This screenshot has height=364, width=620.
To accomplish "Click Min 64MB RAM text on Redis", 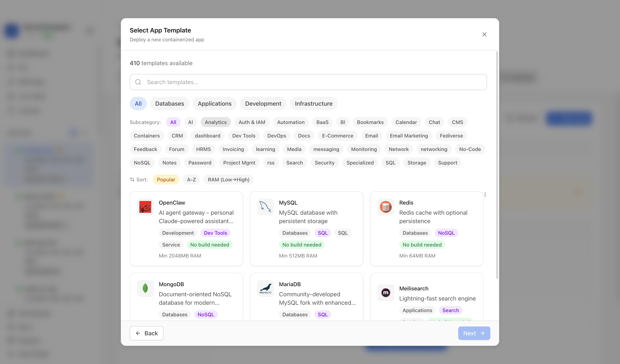I will pos(417,256).
